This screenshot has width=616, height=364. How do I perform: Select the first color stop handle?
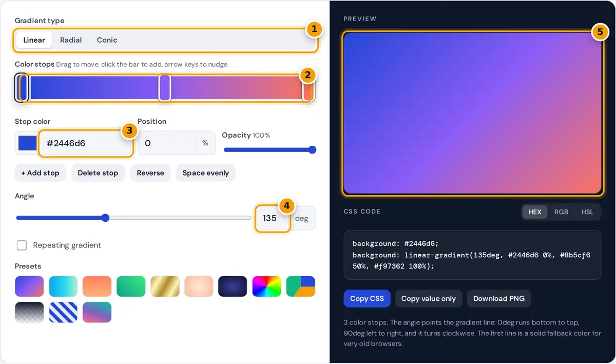pyautogui.click(x=23, y=88)
